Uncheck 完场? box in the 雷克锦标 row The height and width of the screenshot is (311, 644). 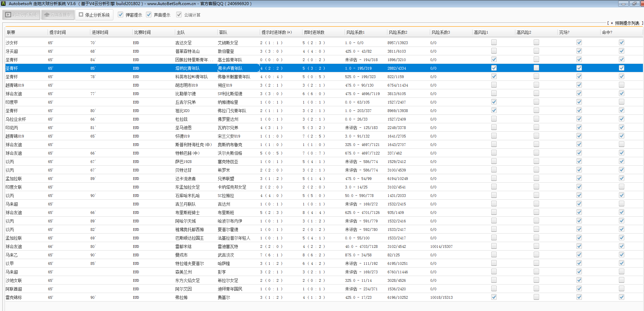point(579,297)
